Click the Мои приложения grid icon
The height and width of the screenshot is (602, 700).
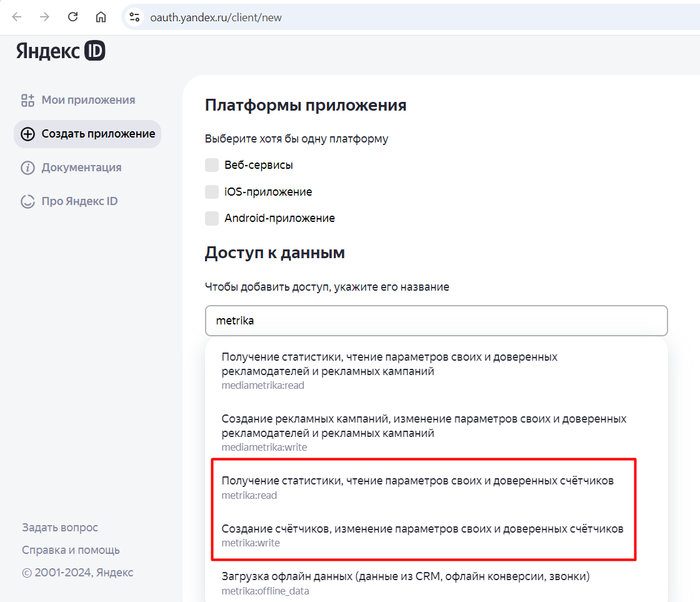pos(27,100)
